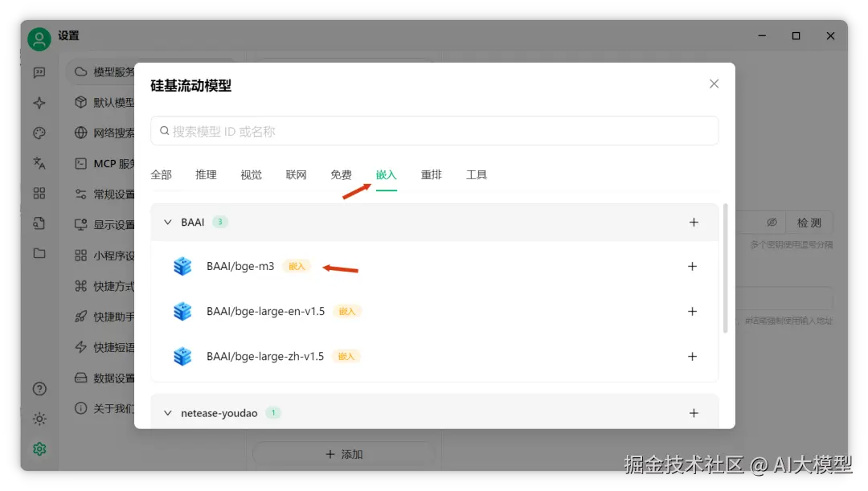Click the model list scrollbar
Screen dimensions: 868x491
[x=725, y=268]
